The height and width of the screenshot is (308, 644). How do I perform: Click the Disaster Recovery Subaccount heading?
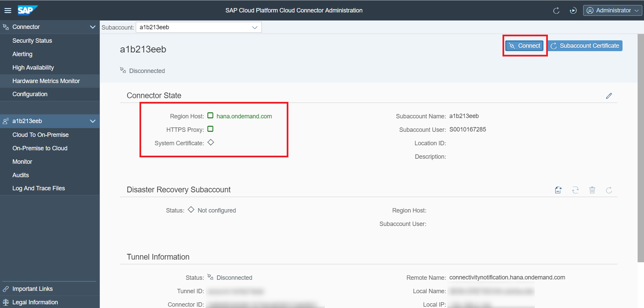178,190
